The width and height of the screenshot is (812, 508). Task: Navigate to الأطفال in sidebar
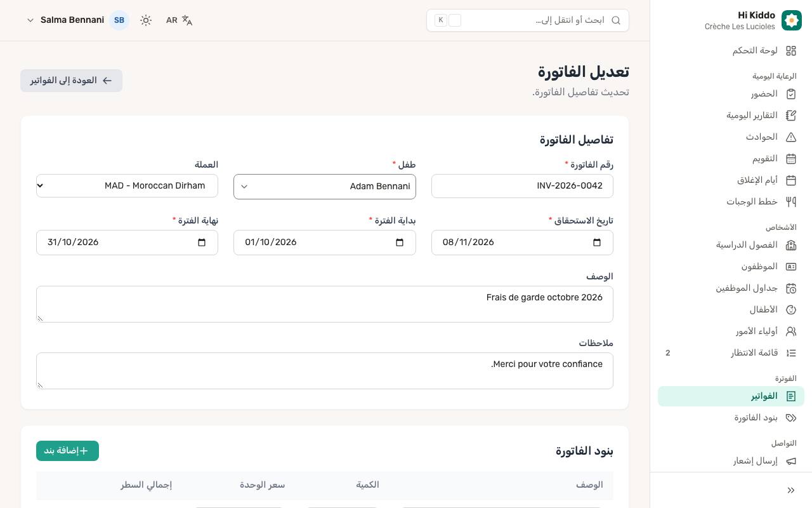(731, 310)
